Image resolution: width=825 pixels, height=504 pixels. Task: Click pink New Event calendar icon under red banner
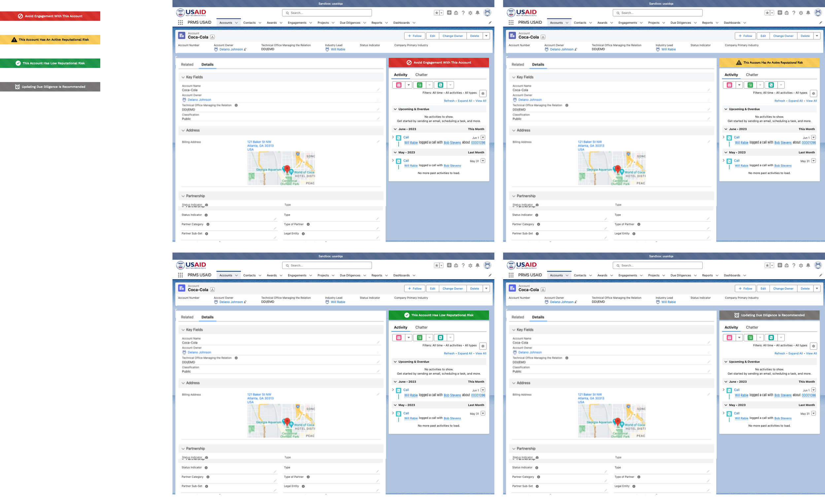(x=398, y=85)
